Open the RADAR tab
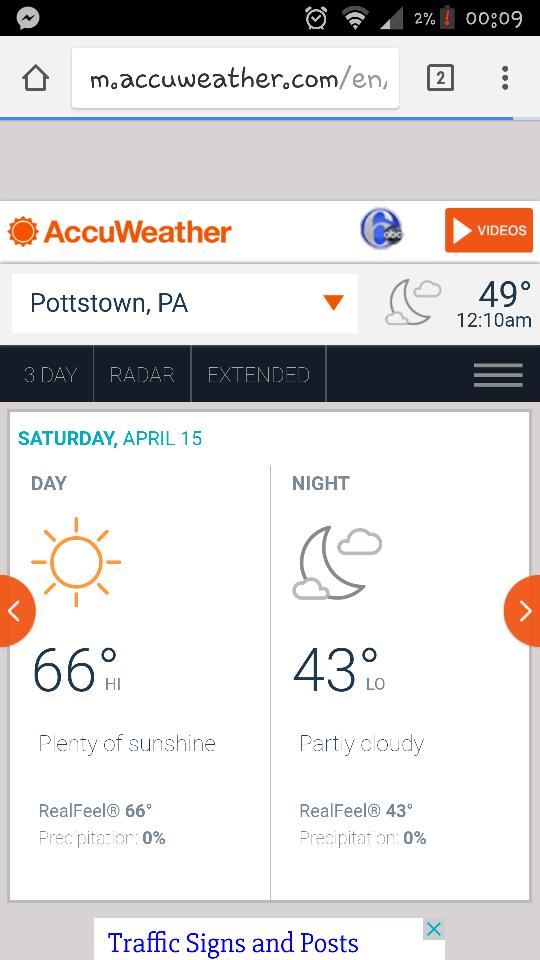Viewport: 540px width, 960px height. pyautogui.click(x=142, y=375)
